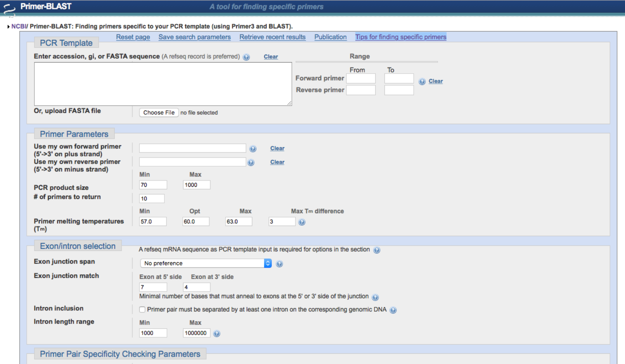Open help icon for Exon junction span

tap(279, 264)
